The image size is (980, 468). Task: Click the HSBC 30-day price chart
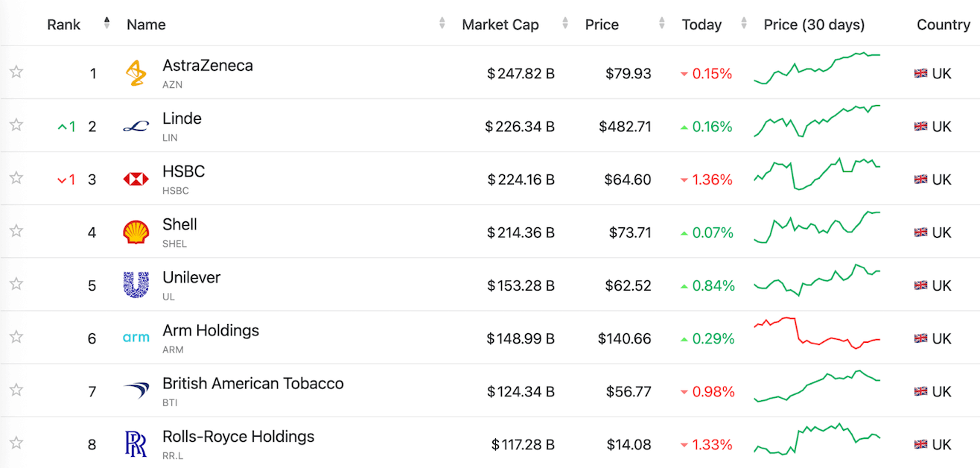[x=817, y=174]
